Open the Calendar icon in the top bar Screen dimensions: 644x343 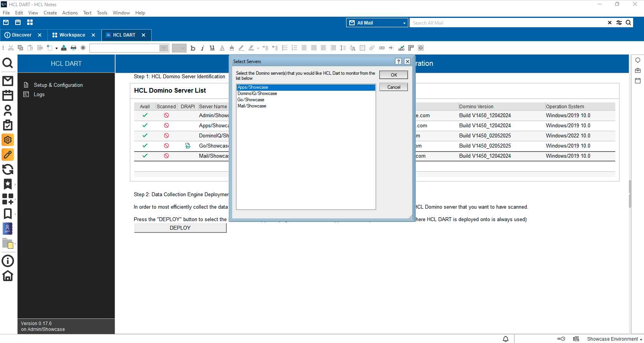click(18, 22)
